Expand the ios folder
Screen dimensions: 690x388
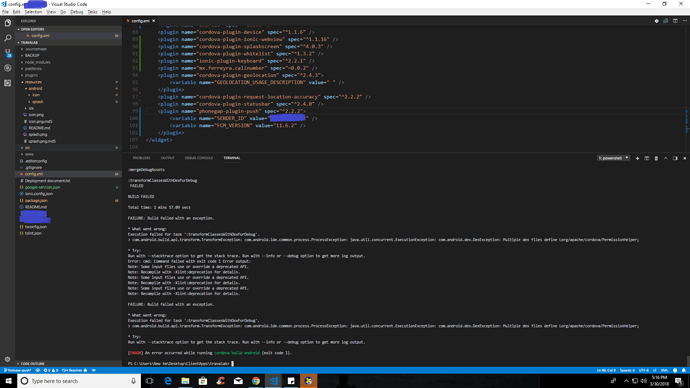click(x=68, y=108)
